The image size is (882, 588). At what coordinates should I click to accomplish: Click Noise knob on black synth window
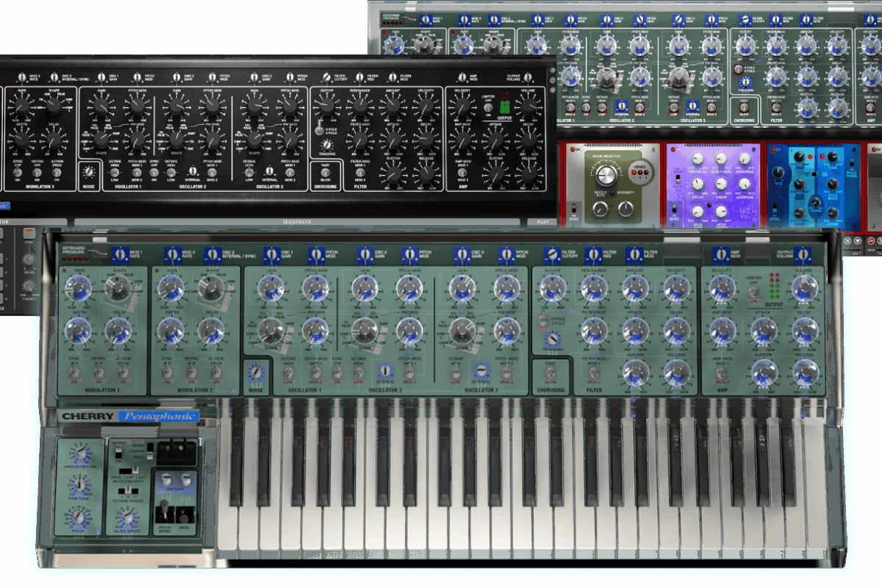90,172
